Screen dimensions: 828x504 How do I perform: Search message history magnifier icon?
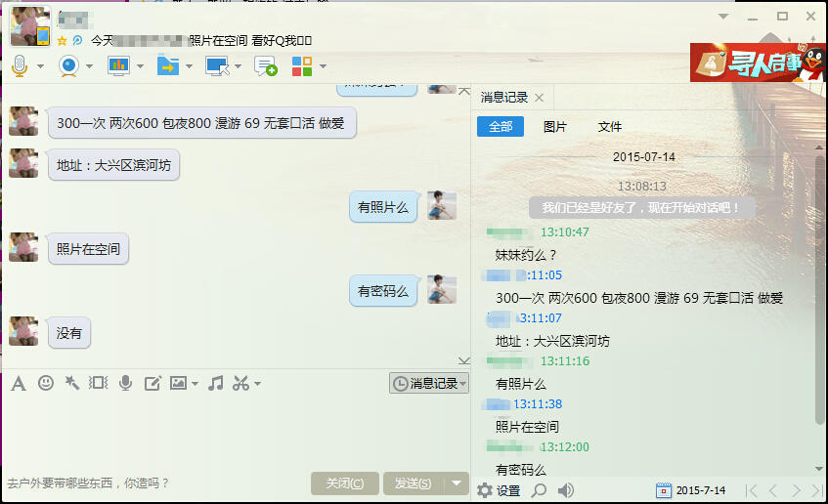click(539, 490)
